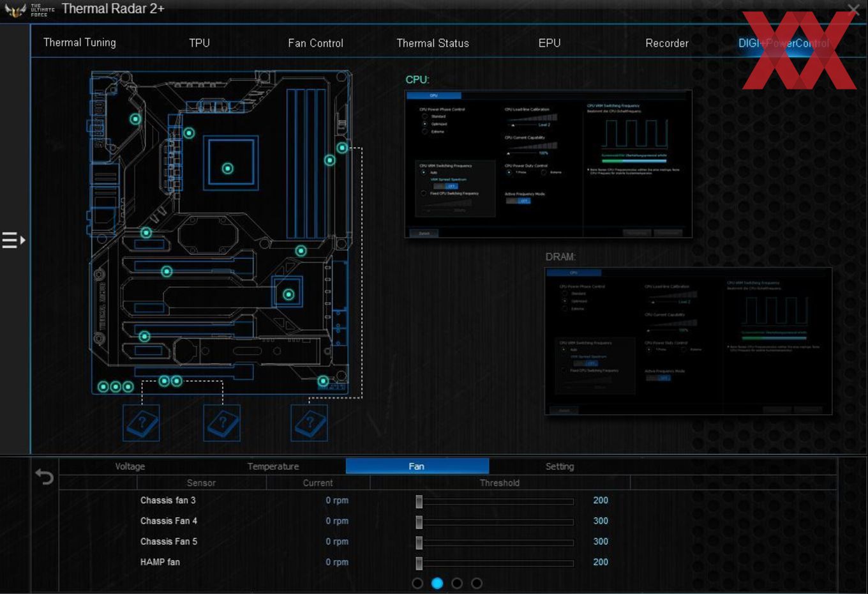Select the Chassis Fan 4 row label
Viewport: 868px width, 594px height.
168,521
